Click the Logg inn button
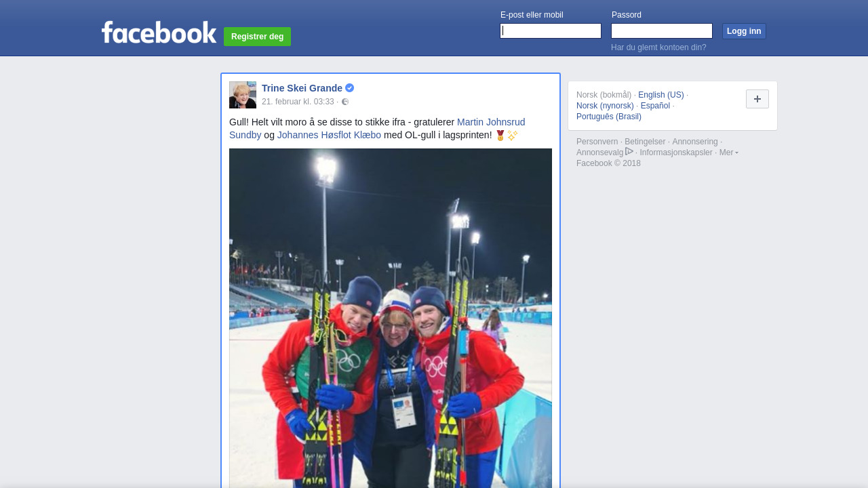The image size is (868, 488). (744, 31)
